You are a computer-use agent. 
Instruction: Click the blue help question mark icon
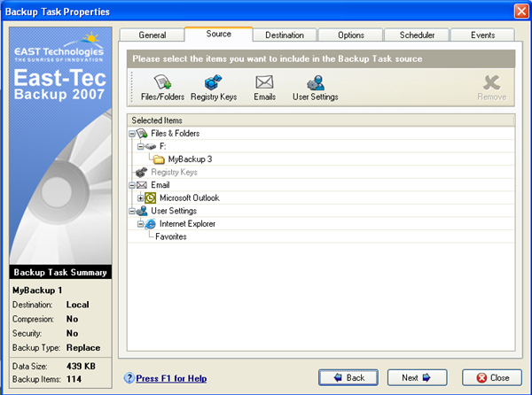[x=129, y=377]
